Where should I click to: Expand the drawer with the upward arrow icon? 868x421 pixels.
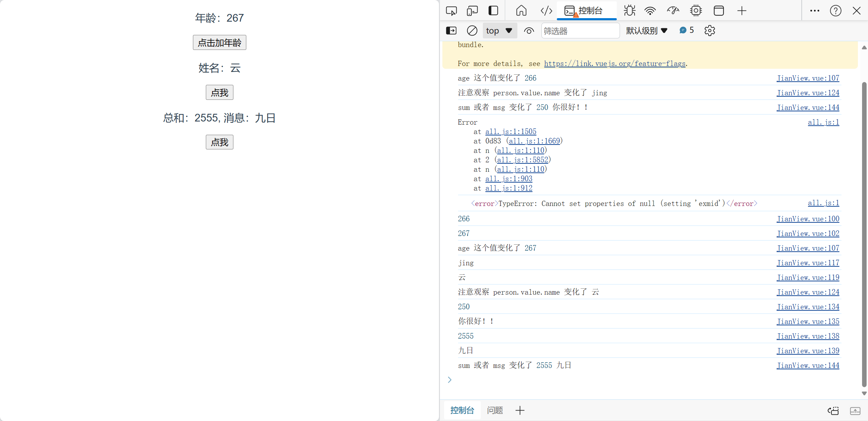pyautogui.click(x=855, y=411)
